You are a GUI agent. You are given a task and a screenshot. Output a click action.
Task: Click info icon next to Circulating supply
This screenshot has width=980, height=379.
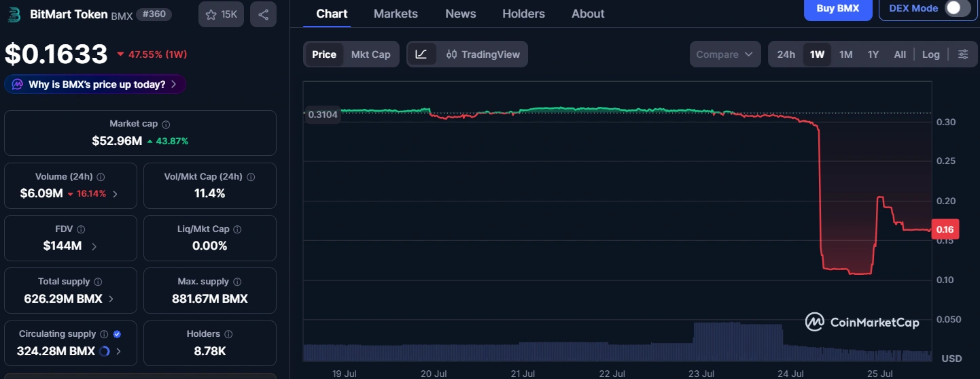tap(103, 334)
